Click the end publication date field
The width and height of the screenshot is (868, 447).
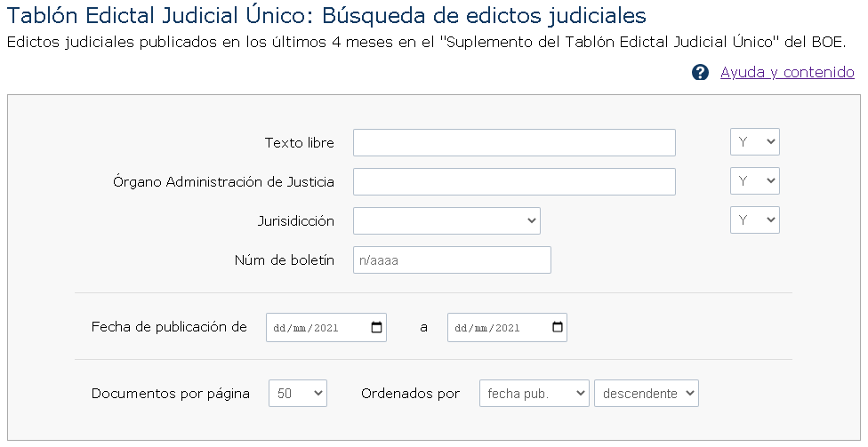coord(507,328)
